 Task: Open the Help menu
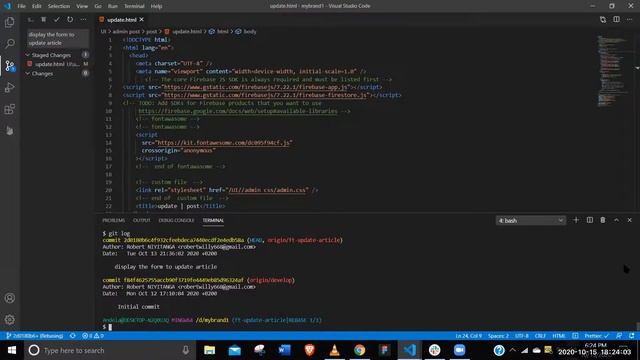tap(156, 6)
